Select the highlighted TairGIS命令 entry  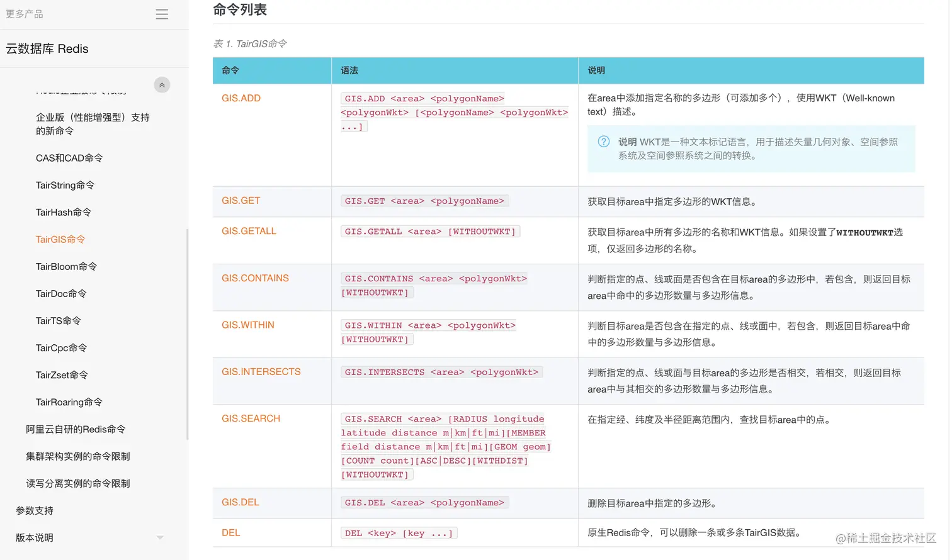[x=60, y=239]
